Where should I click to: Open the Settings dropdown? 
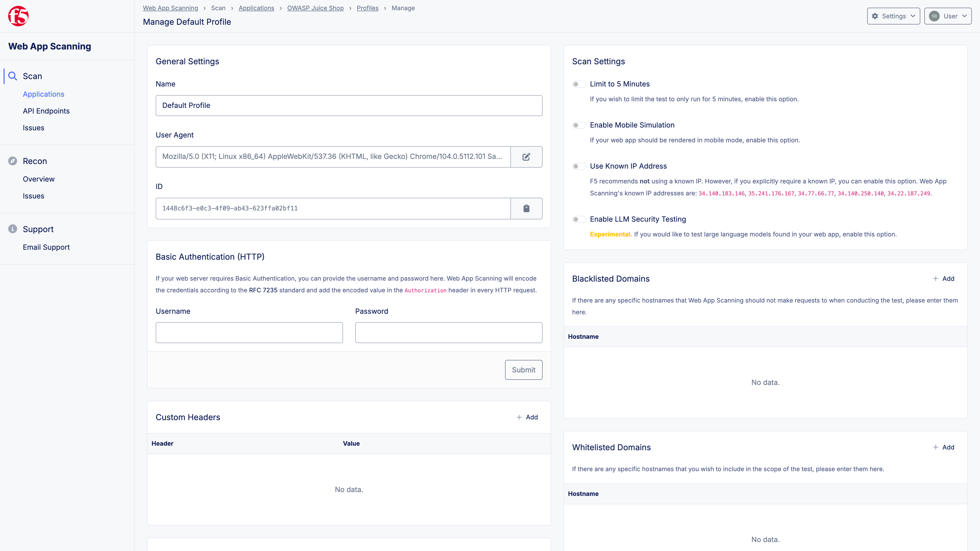(x=893, y=16)
